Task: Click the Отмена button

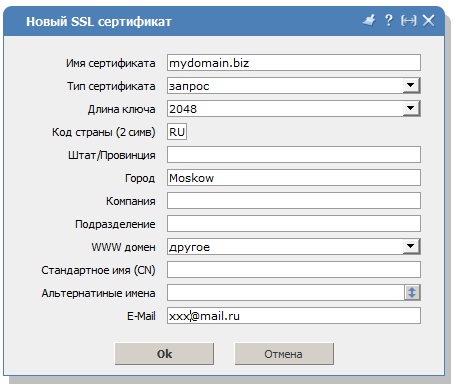Action: coord(284,354)
